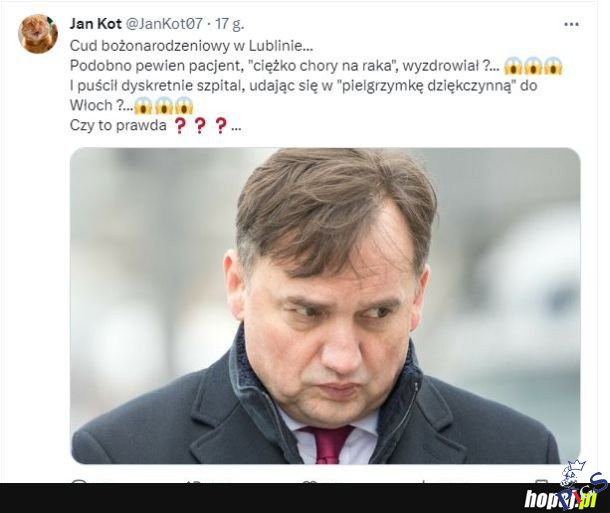Click the hopaj.pl watermark logo
The width and height of the screenshot is (610, 513).
[x=561, y=499]
